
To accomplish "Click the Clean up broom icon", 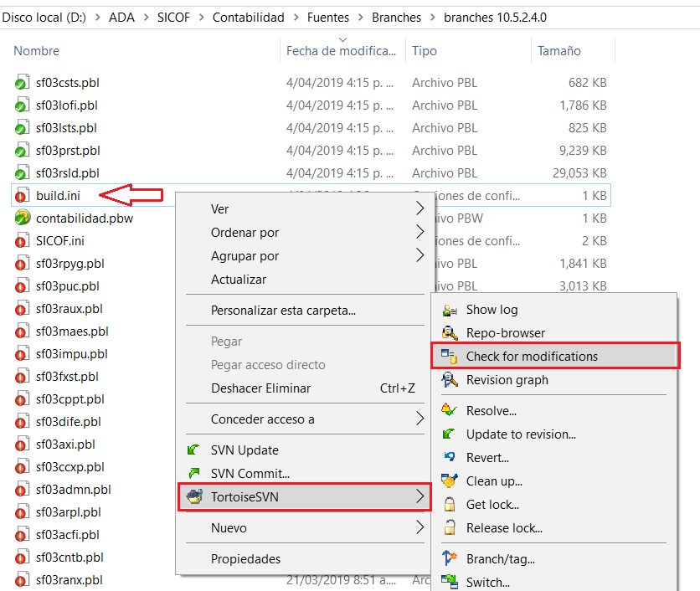I will coord(450,481).
